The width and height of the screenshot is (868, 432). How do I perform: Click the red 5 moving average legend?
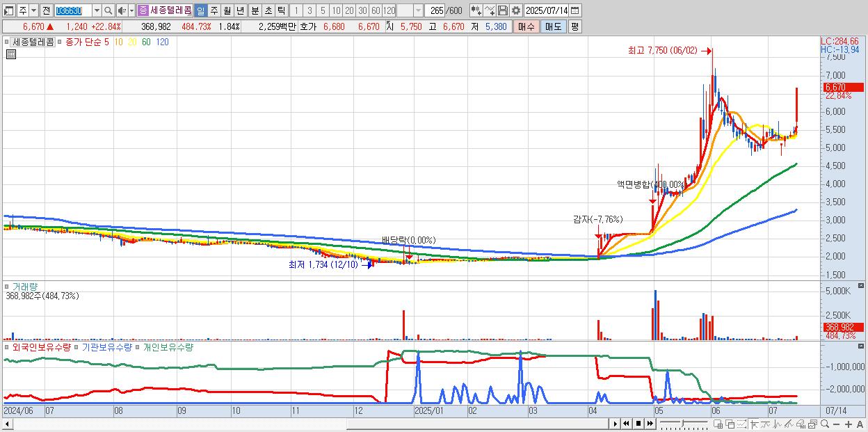(x=106, y=42)
